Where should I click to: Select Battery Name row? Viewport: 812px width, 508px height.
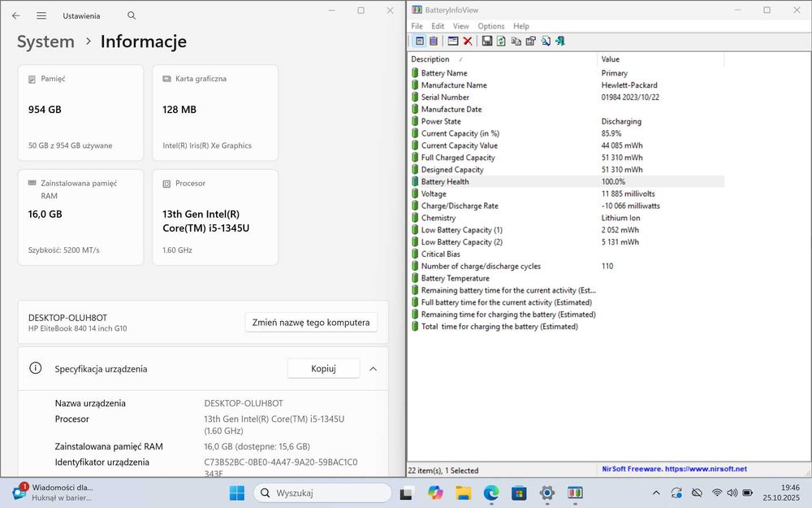pos(567,73)
